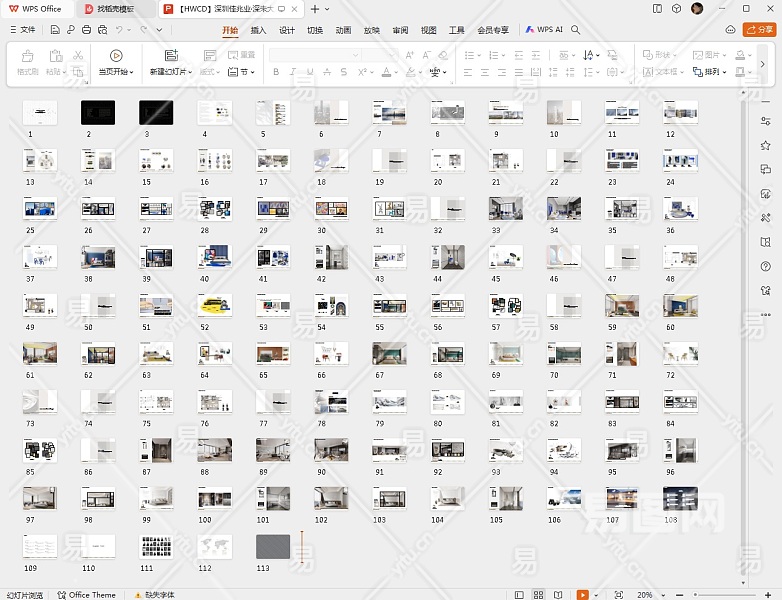782x600 pixels.
Task: Open the help question mark icon in sidebar
Action: (x=765, y=266)
